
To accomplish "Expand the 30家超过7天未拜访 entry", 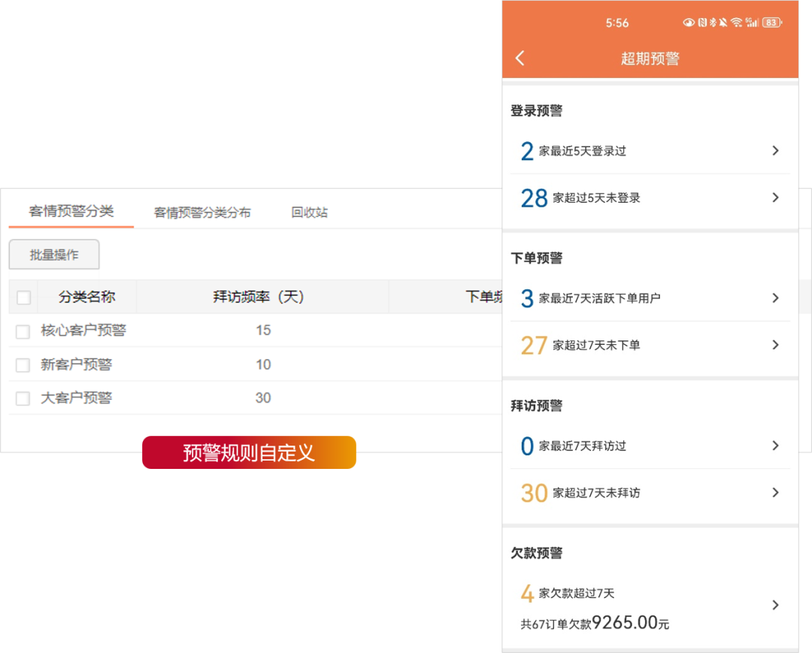I will (650, 492).
